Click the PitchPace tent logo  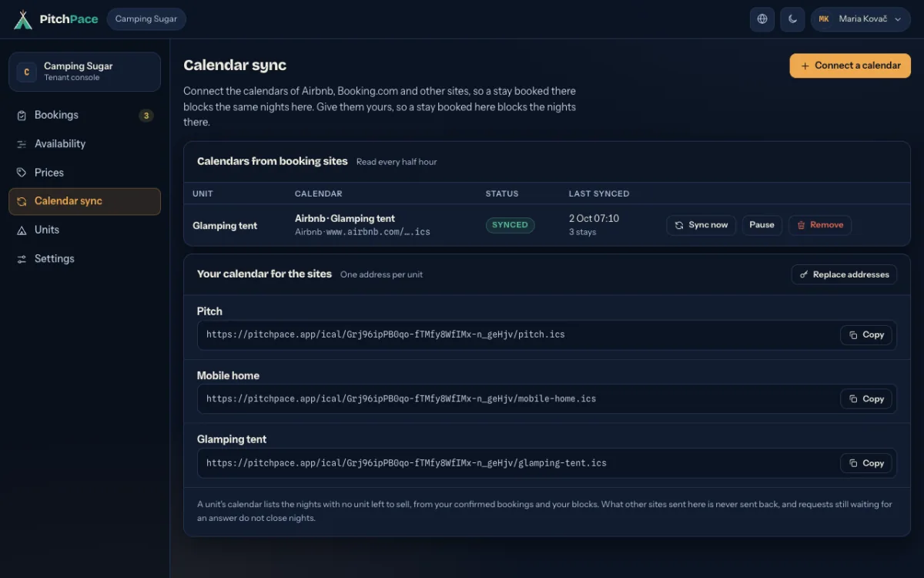pyautogui.click(x=23, y=19)
